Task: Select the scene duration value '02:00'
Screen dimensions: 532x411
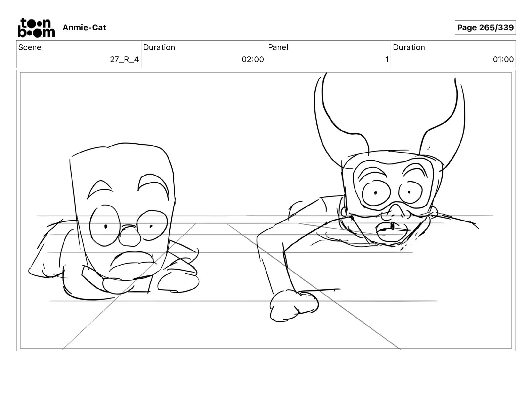Action: tap(253, 59)
